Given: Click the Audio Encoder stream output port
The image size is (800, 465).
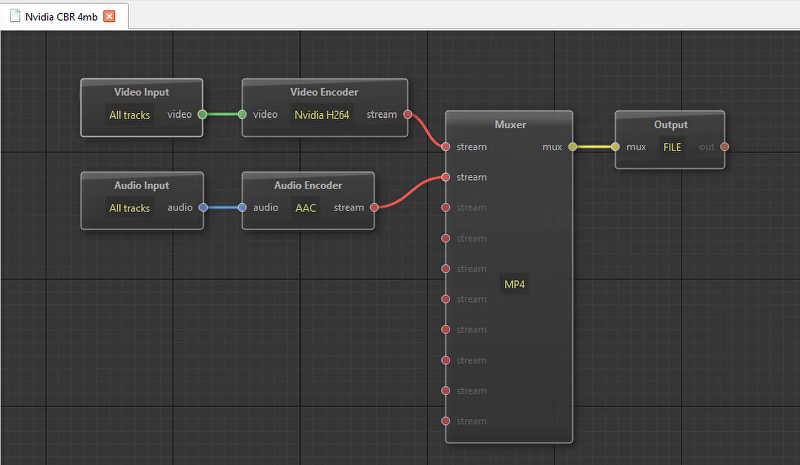Looking at the screenshot, I should coord(374,208).
